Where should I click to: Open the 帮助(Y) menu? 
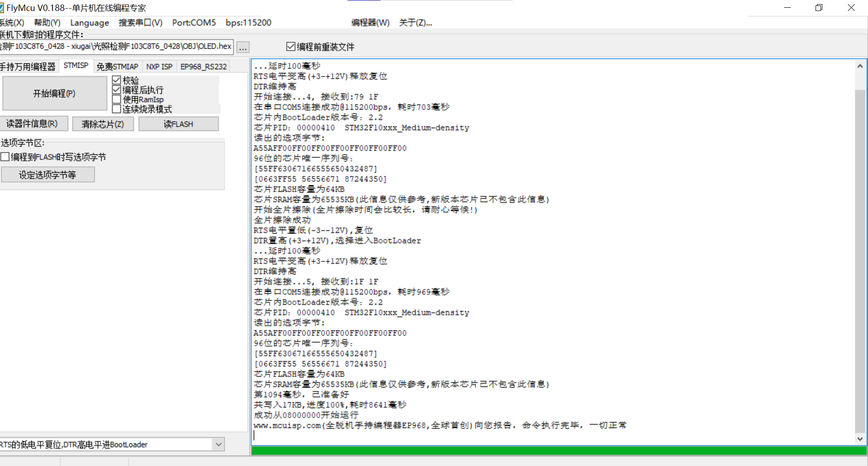click(x=47, y=22)
